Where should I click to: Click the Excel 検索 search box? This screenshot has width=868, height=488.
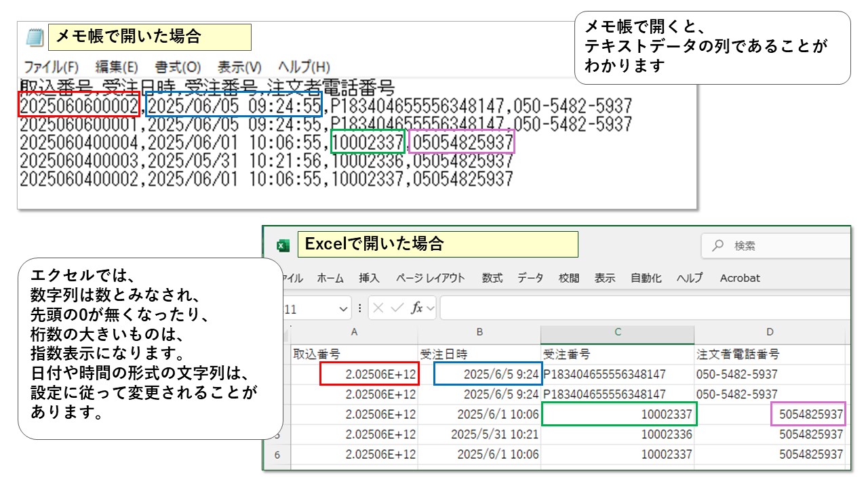pos(775,245)
